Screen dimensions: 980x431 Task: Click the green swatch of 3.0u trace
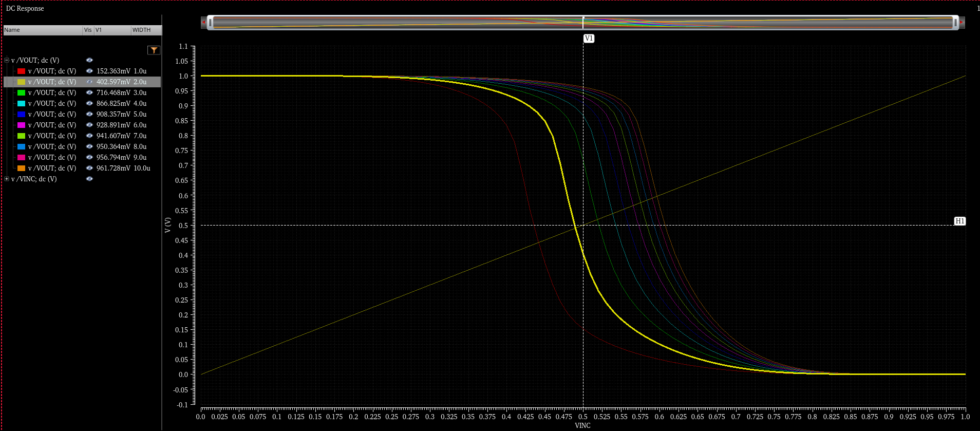21,92
